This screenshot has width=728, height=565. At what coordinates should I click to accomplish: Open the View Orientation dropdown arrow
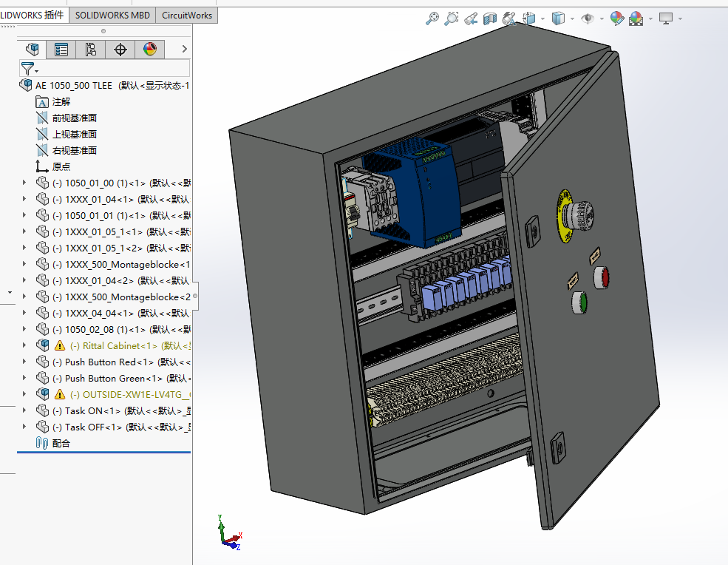click(x=543, y=19)
